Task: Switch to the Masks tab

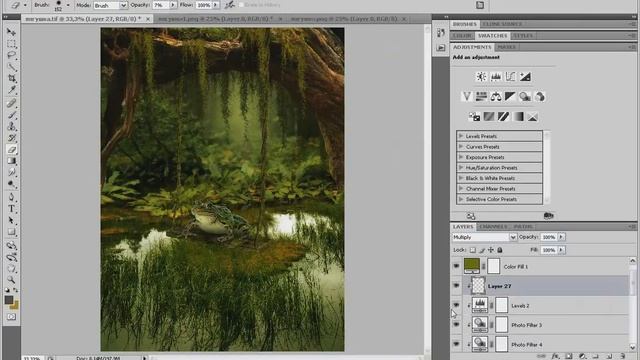Action: (x=506, y=47)
